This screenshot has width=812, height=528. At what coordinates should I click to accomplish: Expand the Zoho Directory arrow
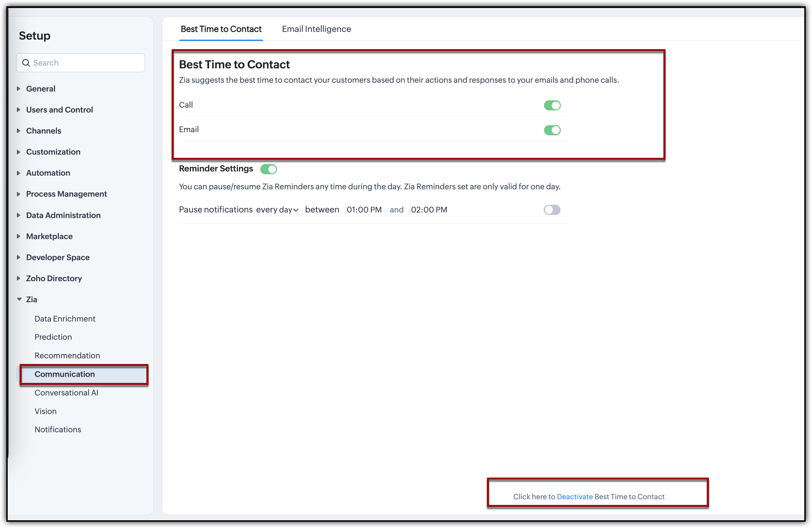19,278
